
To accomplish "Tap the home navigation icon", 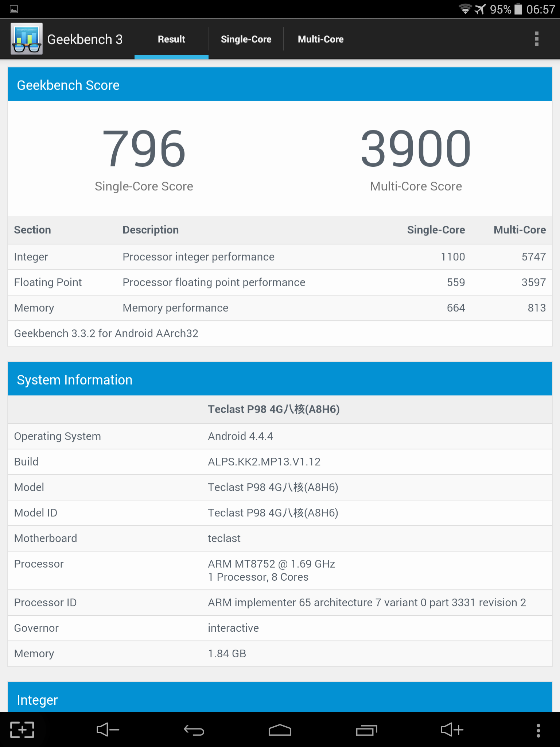I will tap(280, 730).
